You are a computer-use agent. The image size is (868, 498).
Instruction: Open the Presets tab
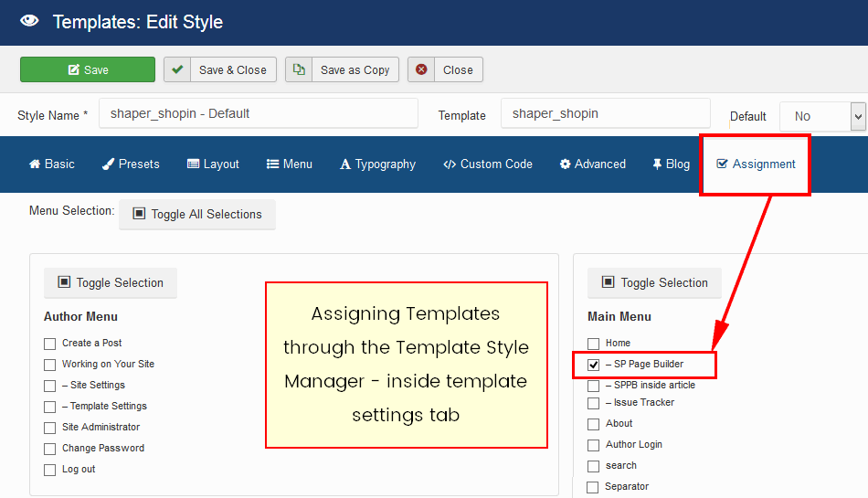click(x=130, y=164)
